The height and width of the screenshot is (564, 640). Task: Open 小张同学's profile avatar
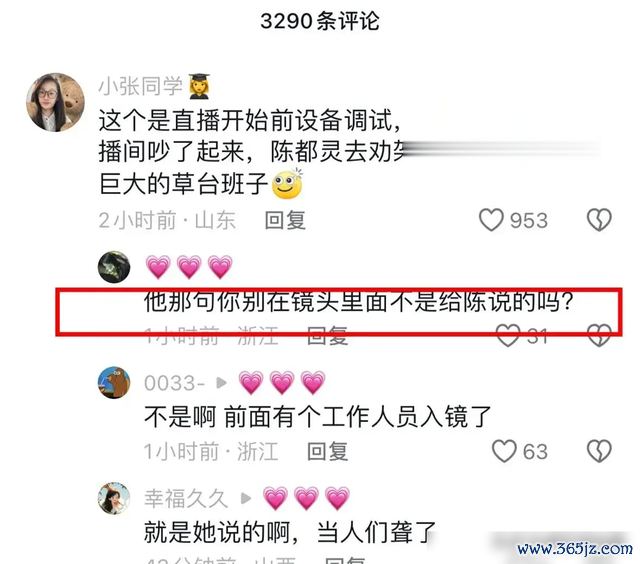55,102
